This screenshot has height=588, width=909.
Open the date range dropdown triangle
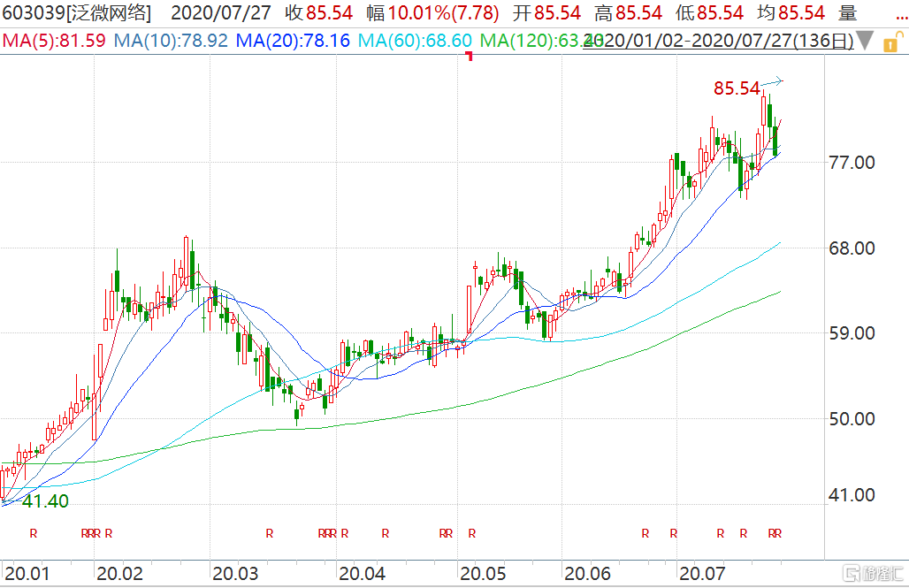[866, 41]
